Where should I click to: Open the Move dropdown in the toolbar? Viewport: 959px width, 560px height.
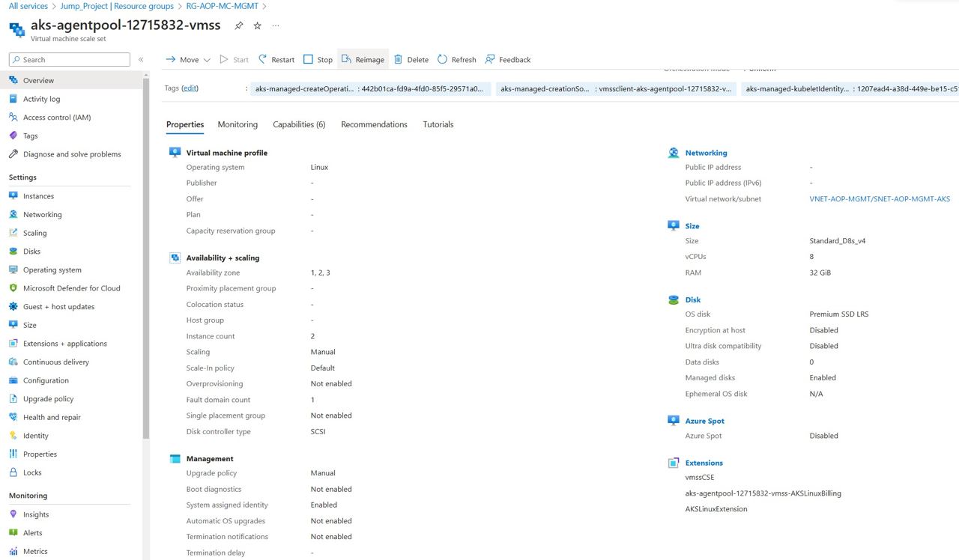click(188, 60)
